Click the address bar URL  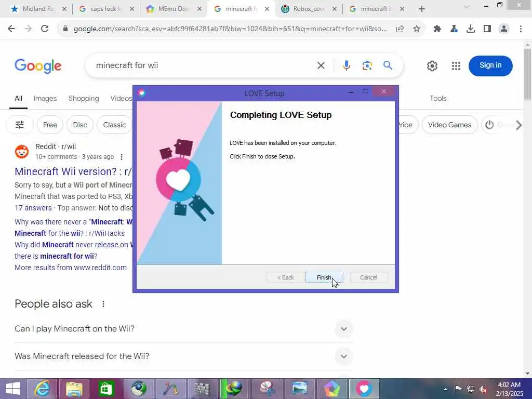tap(230, 29)
